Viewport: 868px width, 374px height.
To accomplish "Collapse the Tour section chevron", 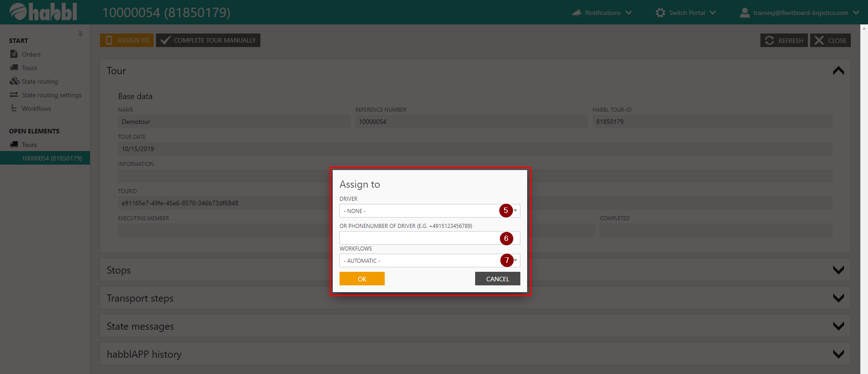I will (838, 71).
